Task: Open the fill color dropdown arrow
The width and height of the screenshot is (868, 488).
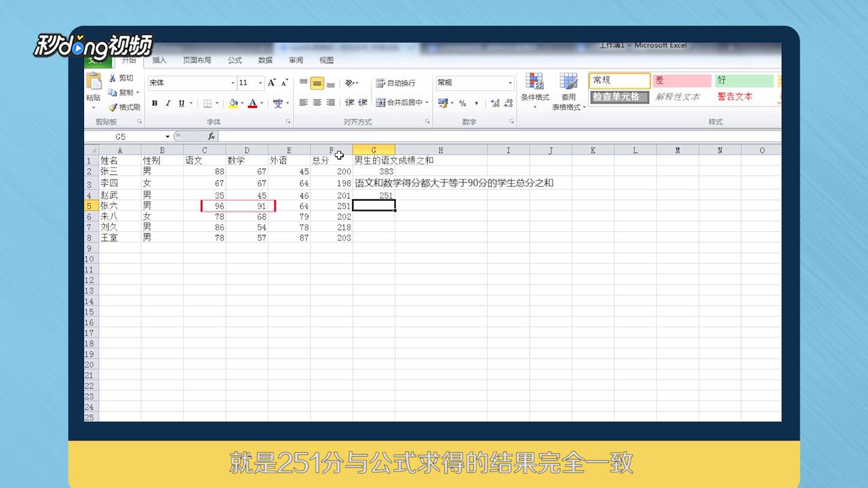Action: click(x=242, y=103)
